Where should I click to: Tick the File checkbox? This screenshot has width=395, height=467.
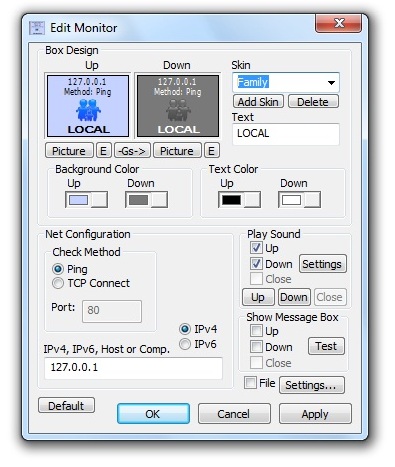point(250,383)
